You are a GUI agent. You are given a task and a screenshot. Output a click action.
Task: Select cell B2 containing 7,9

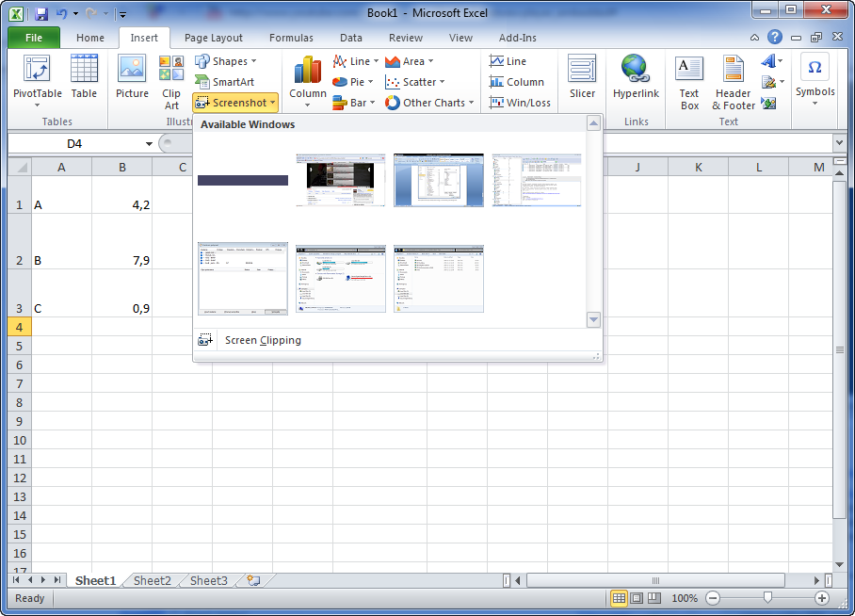[x=122, y=240]
